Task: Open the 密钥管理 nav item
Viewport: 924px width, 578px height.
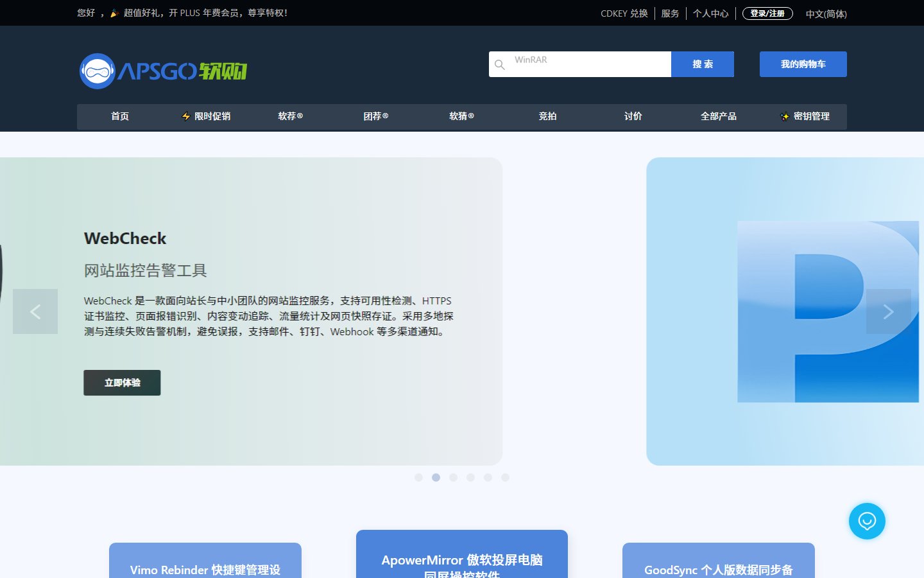Action: coord(805,116)
